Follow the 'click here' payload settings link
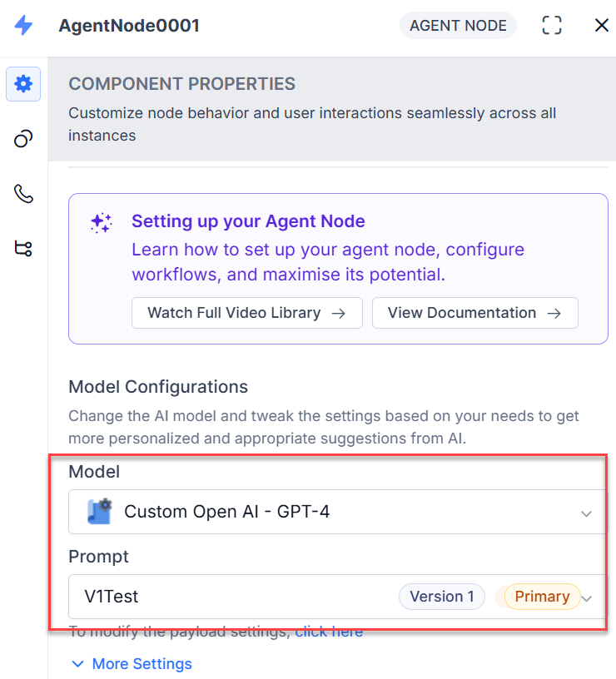The image size is (616, 679). tap(329, 632)
